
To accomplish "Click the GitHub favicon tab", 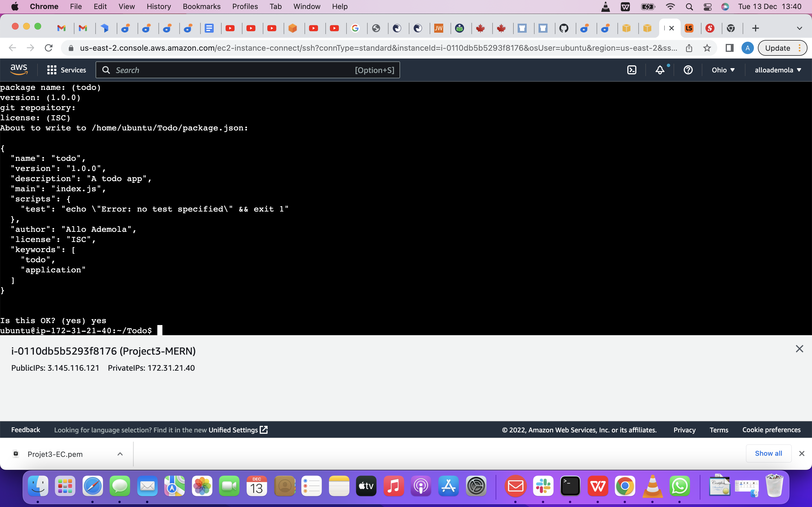I will (x=564, y=28).
